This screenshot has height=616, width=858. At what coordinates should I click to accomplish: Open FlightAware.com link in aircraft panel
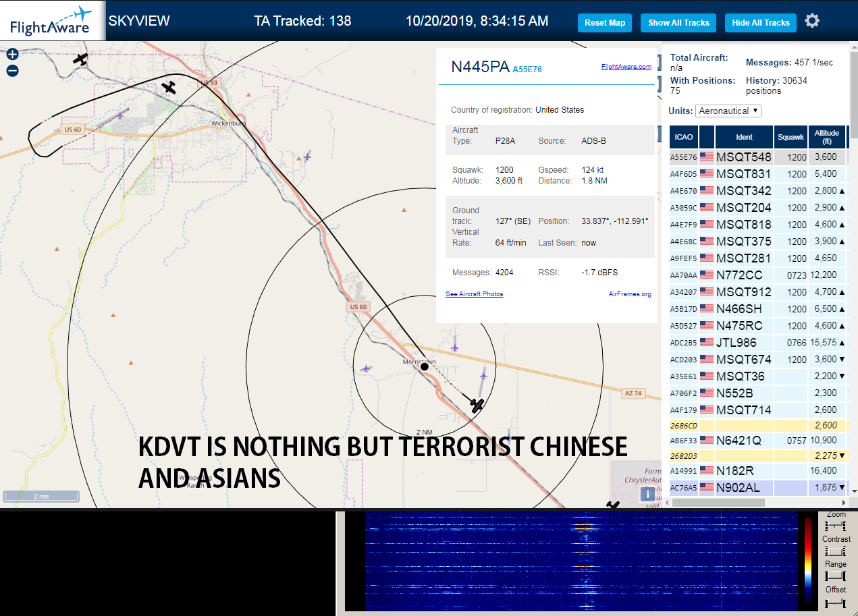click(626, 67)
